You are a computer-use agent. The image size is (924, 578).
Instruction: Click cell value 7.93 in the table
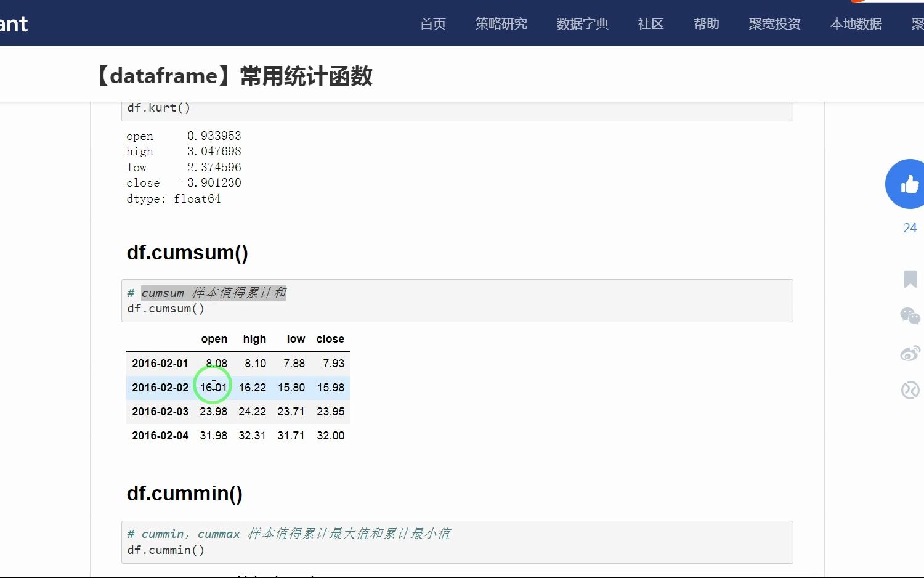(334, 364)
